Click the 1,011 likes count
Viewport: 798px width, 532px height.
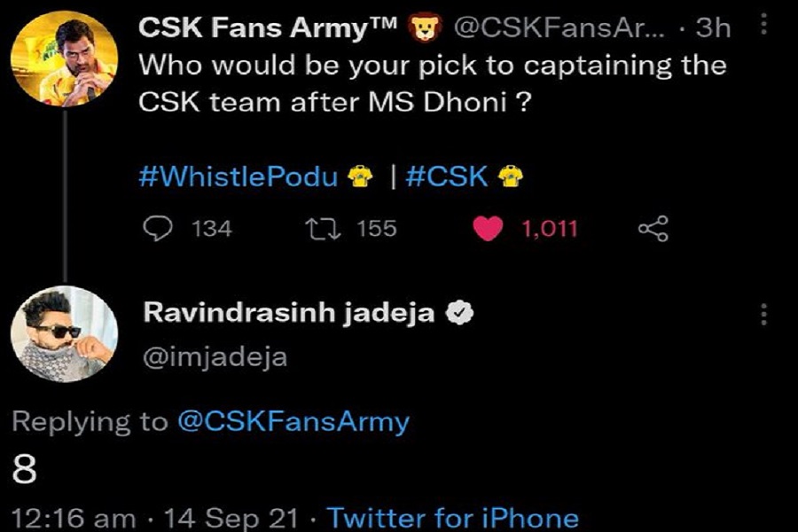pos(550,229)
